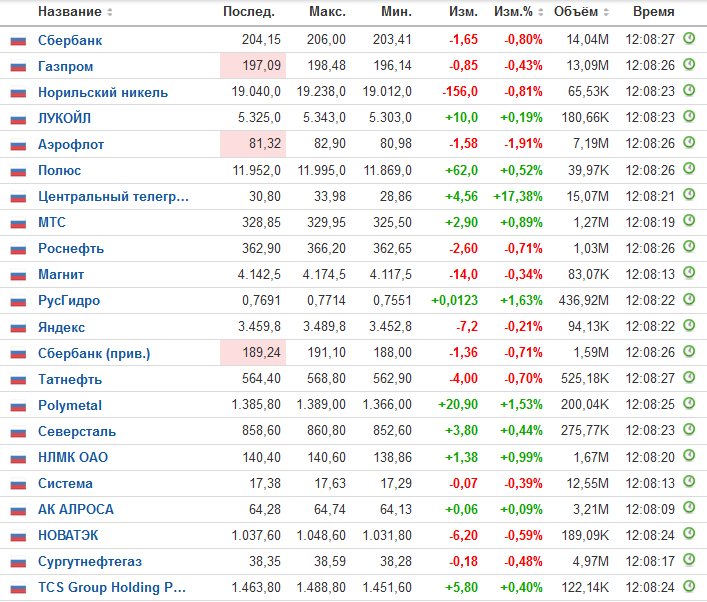Image resolution: width=707 pixels, height=602 pixels.
Task: Open the Сургутнефтегаз stock link
Action: pyautogui.click(x=90, y=561)
